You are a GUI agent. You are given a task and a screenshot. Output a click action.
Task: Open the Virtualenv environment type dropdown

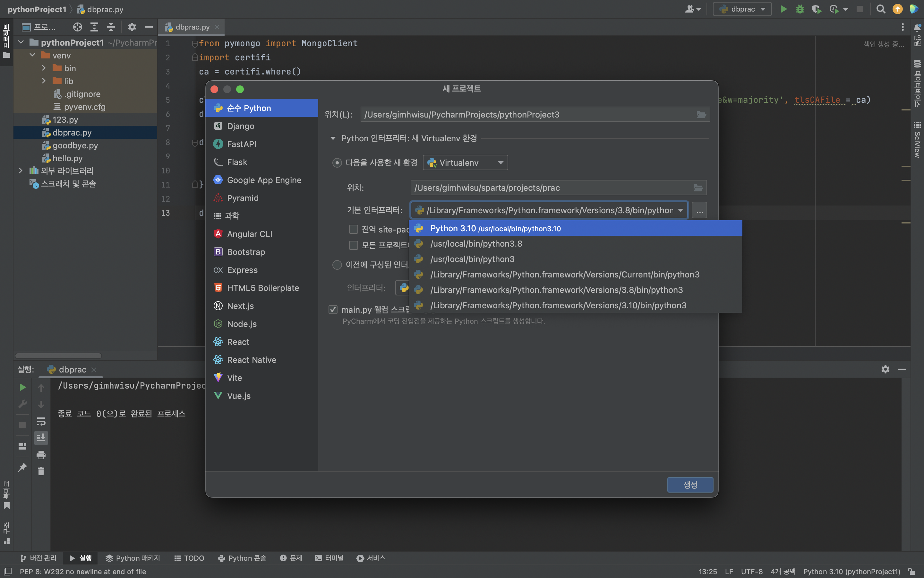point(465,163)
